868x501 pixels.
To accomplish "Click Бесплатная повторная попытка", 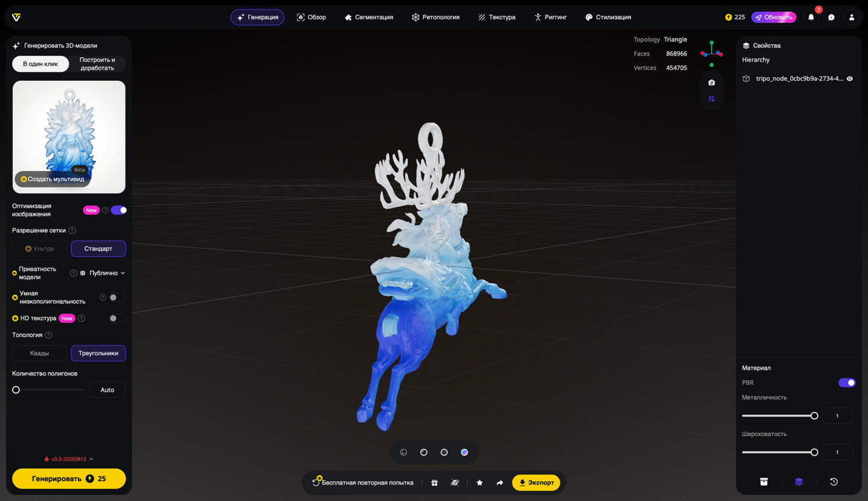I will point(363,483).
